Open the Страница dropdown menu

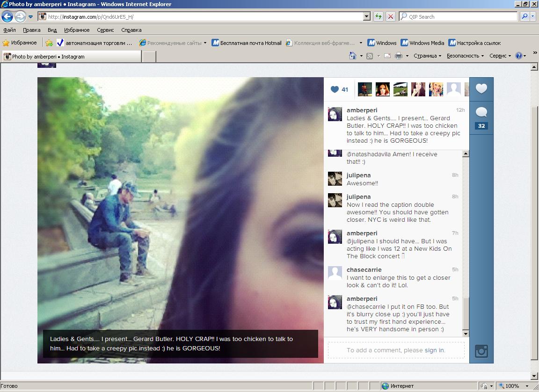(427, 56)
